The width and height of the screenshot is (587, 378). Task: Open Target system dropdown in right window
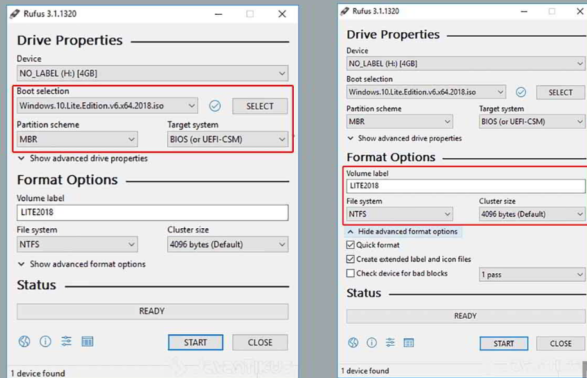click(532, 122)
